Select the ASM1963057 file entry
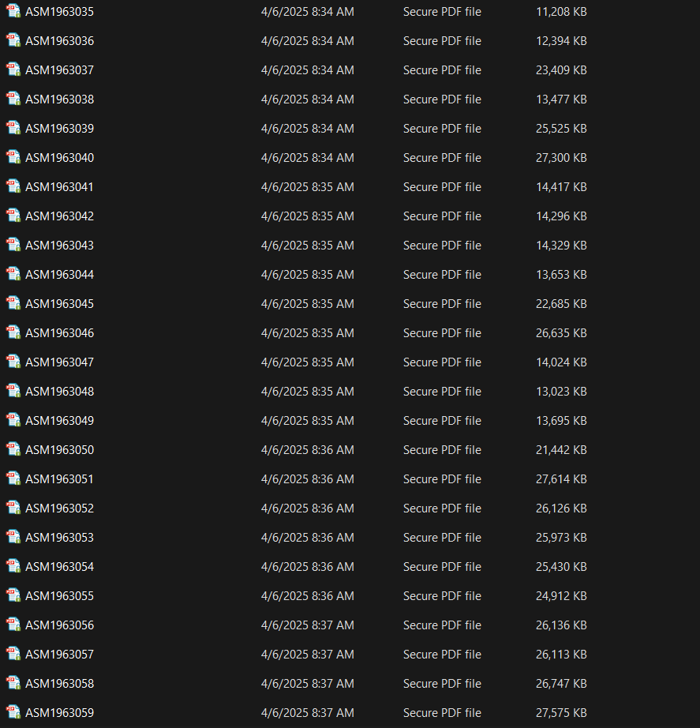Image resolution: width=700 pixels, height=728 pixels. [59, 655]
